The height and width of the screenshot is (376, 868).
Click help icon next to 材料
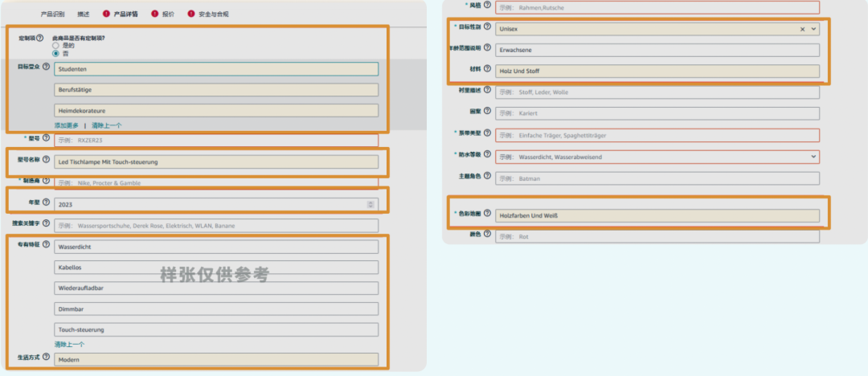[487, 69]
